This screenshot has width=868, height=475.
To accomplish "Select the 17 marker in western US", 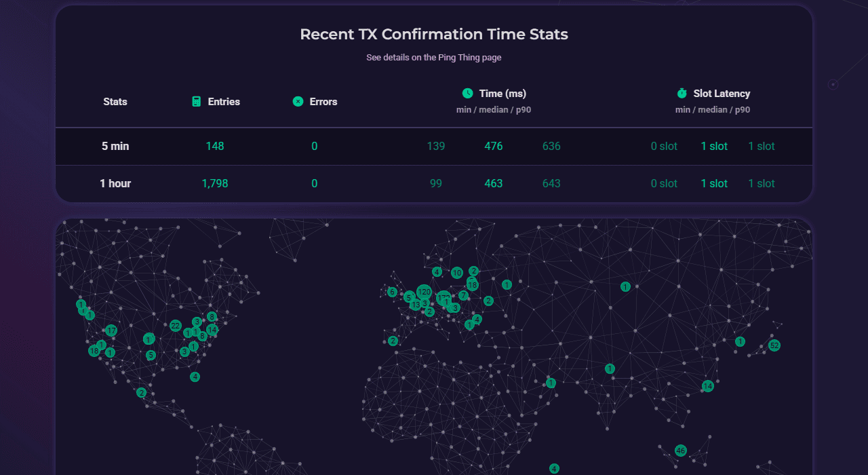I will 111,330.
